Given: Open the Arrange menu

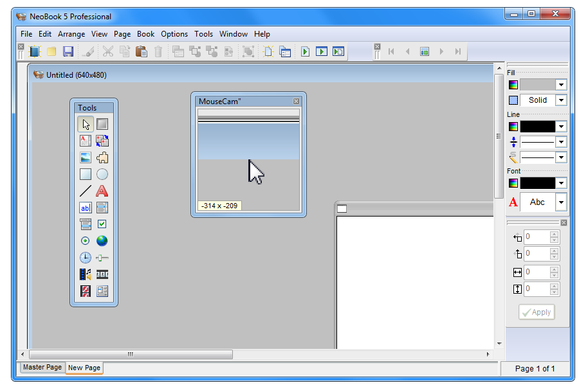Looking at the screenshot, I should (71, 34).
